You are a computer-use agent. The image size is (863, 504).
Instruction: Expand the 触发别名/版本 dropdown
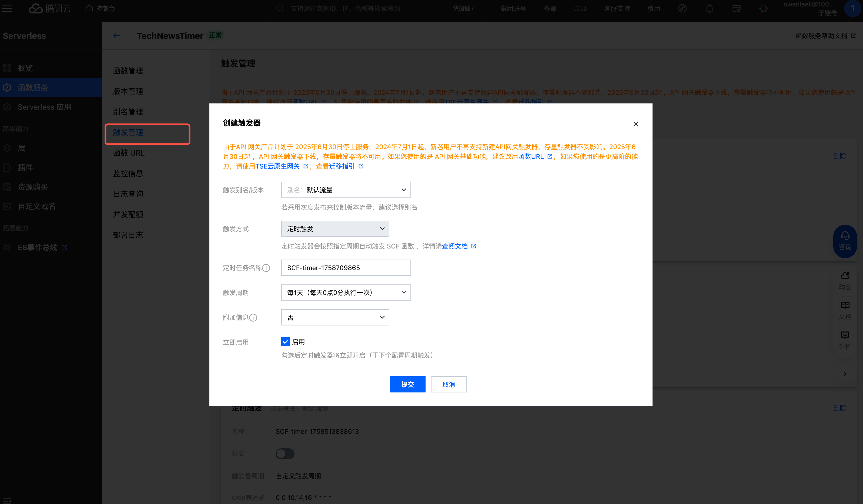[x=346, y=190]
